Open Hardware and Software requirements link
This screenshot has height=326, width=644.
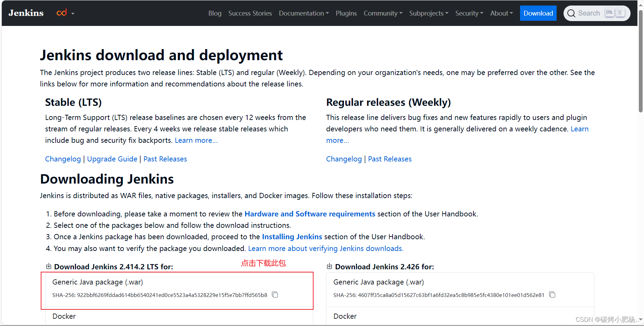[x=310, y=214]
